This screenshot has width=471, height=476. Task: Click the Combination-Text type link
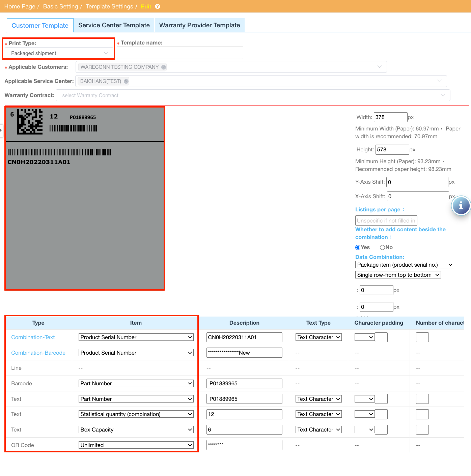point(33,337)
